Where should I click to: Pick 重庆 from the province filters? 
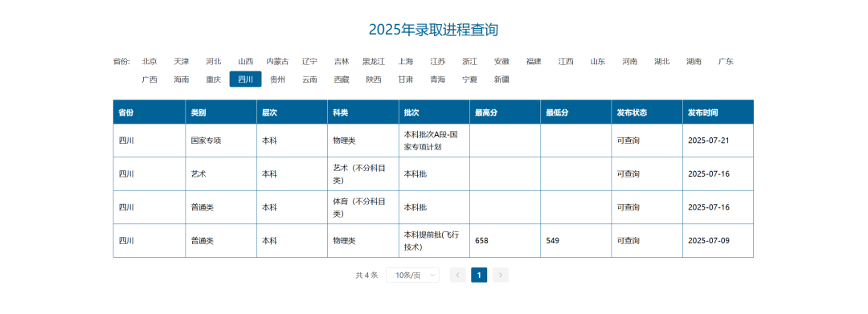214,79
